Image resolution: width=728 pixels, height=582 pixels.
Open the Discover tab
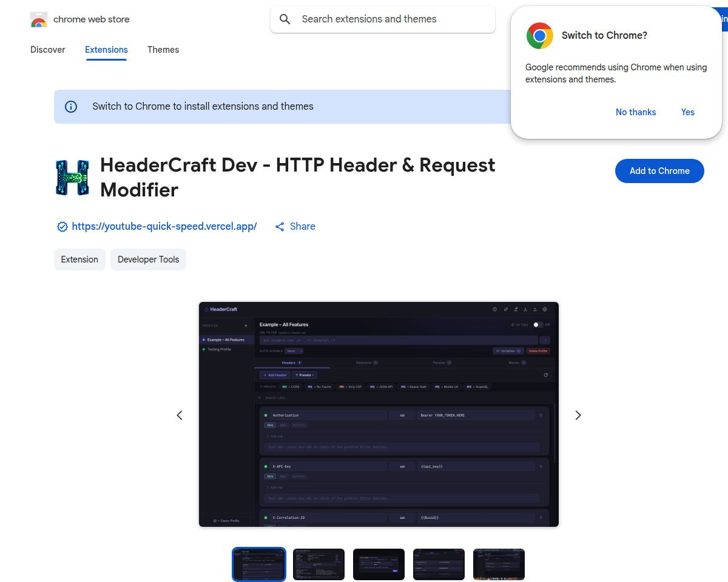click(x=48, y=50)
